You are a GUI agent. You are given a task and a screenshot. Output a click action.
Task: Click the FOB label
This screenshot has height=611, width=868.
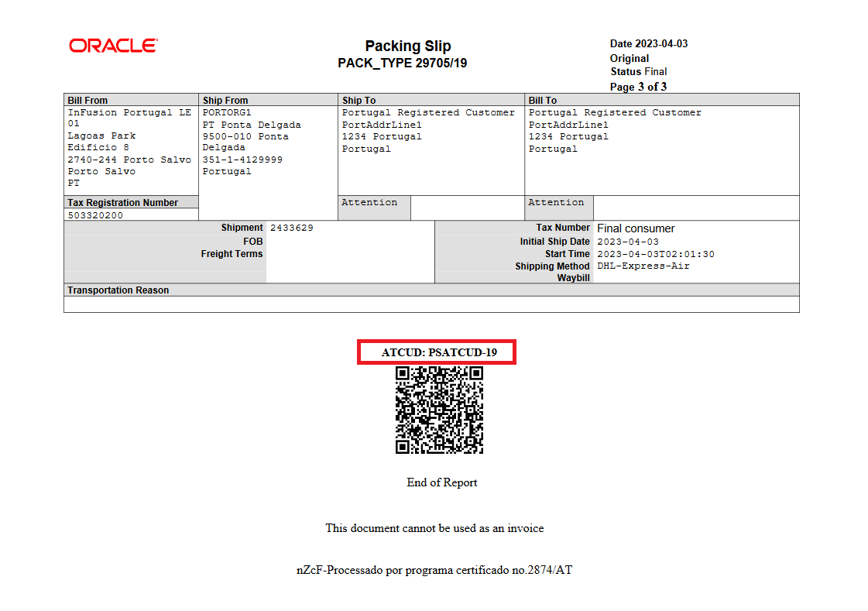253,242
